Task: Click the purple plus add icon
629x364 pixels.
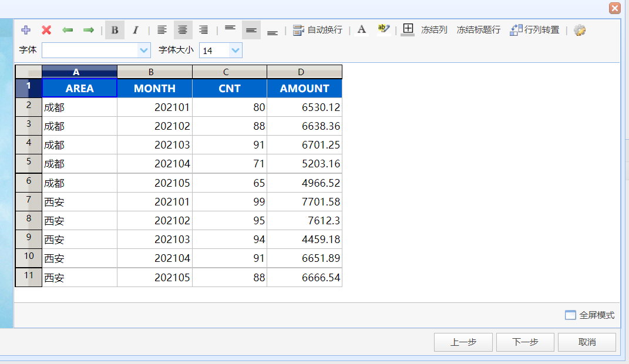Action: point(26,30)
